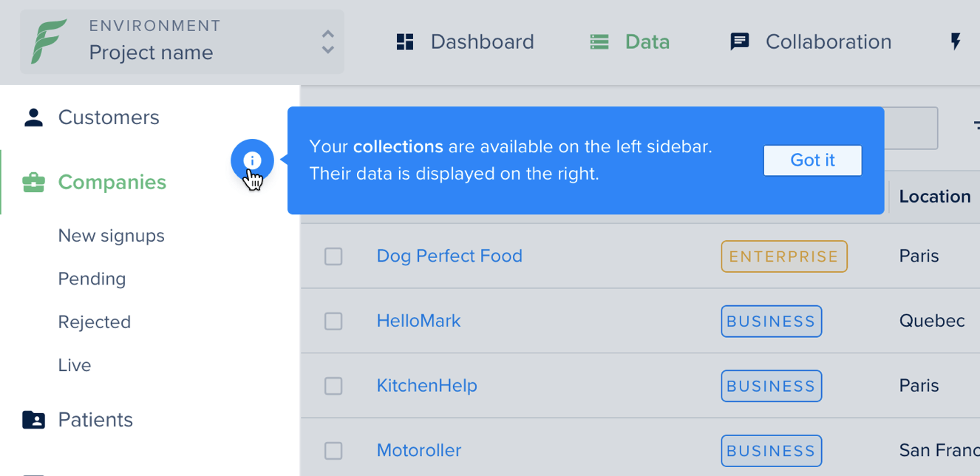The height and width of the screenshot is (476, 980).
Task: Open the environment Project name dropdown
Action: point(182,41)
